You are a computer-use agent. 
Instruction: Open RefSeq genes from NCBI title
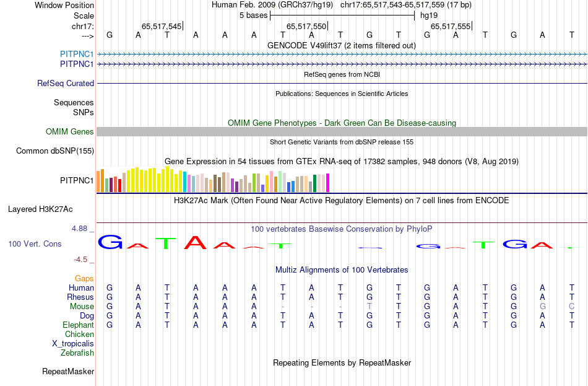342,74
